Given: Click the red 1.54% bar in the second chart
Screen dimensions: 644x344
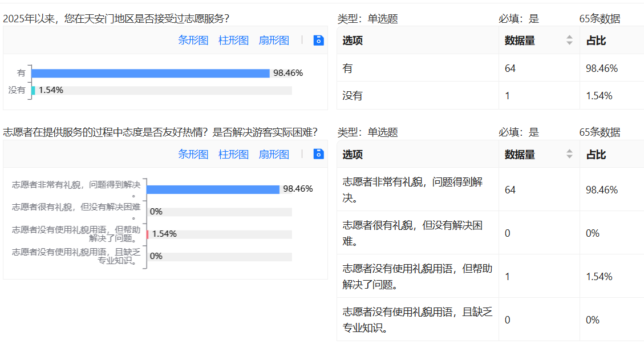Looking at the screenshot, I should click(x=147, y=234).
